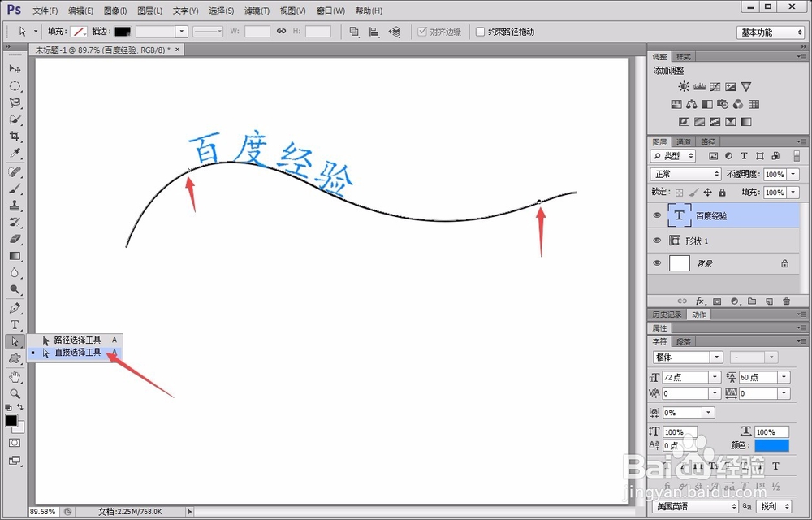Select the Clone Stamp tool
The image size is (812, 520).
[15, 206]
